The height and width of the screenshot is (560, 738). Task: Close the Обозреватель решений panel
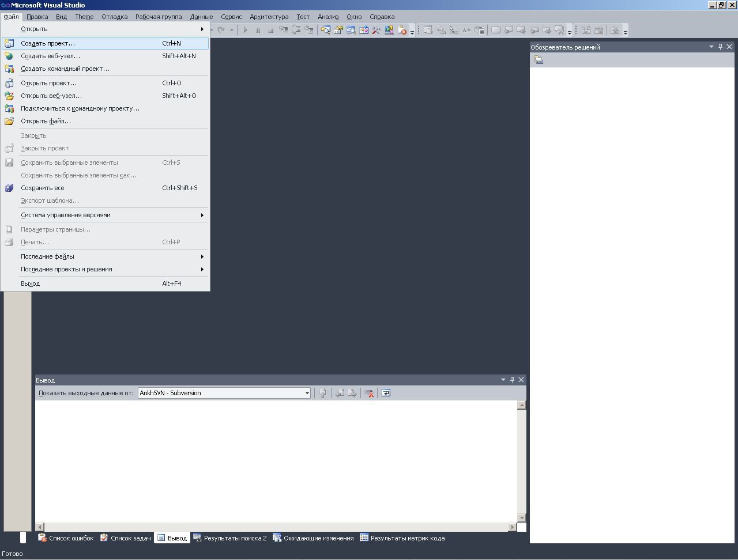click(x=729, y=47)
